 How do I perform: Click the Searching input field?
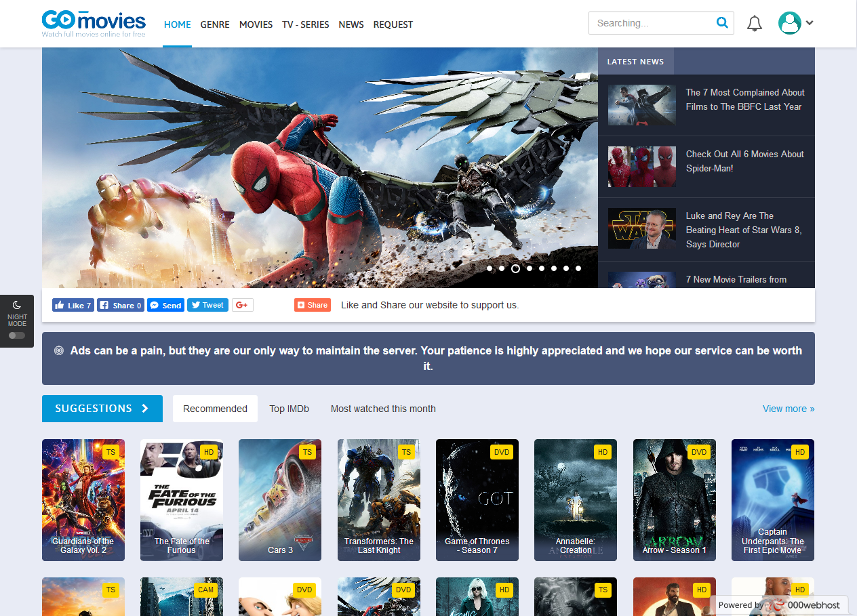coord(651,23)
